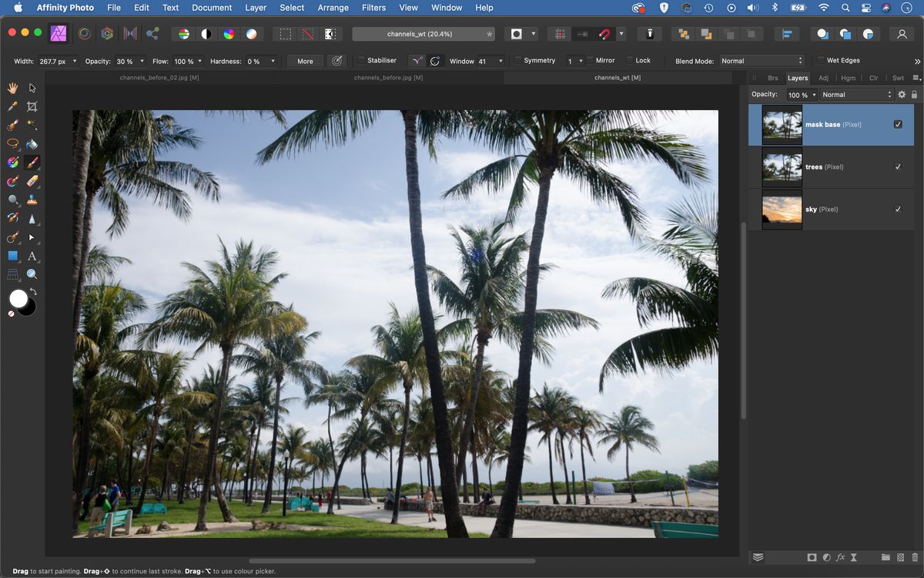
Task: Activate the Zoom tool
Action: (x=32, y=274)
